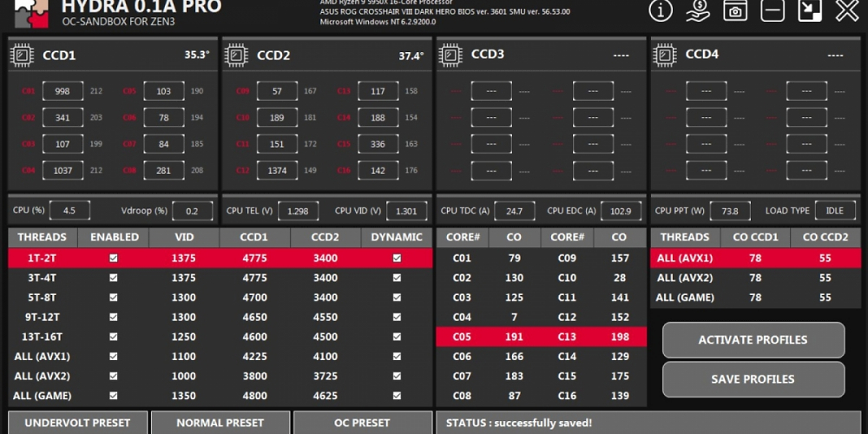
Task: Select the C16 CO value 139
Action: click(x=620, y=396)
